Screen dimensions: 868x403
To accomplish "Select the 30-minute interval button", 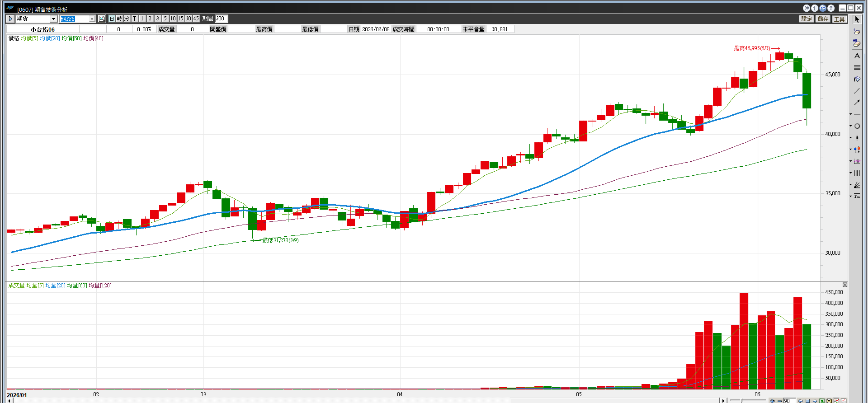I will pyautogui.click(x=189, y=19).
